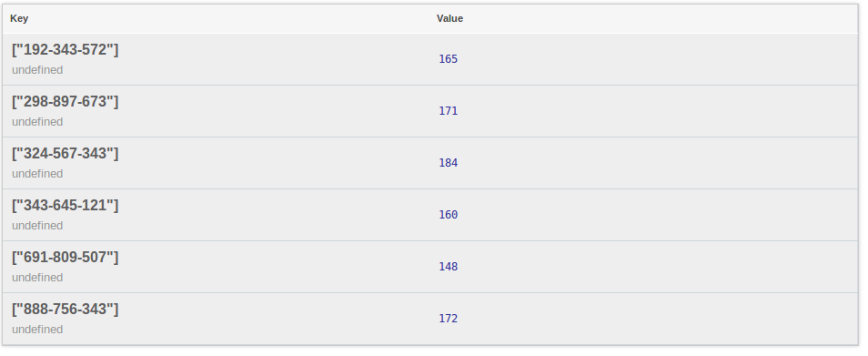The height and width of the screenshot is (356, 868).
Task: Click the value 172
Action: pyautogui.click(x=449, y=319)
